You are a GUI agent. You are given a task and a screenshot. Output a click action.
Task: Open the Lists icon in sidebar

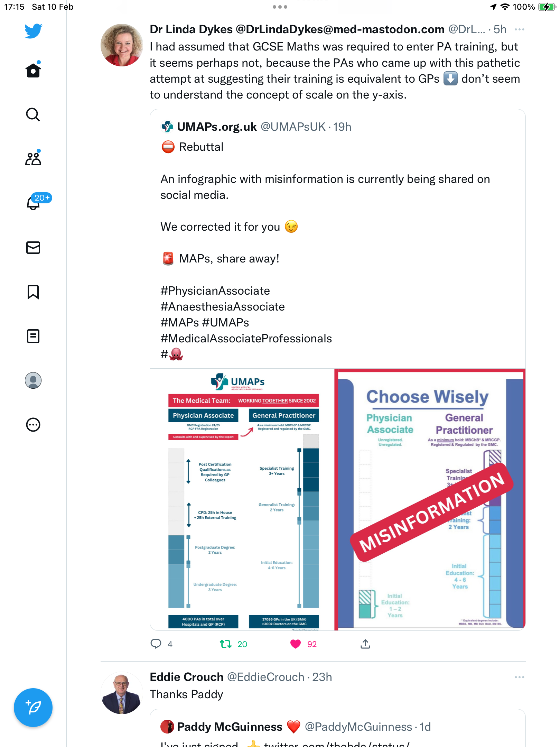[x=33, y=336]
